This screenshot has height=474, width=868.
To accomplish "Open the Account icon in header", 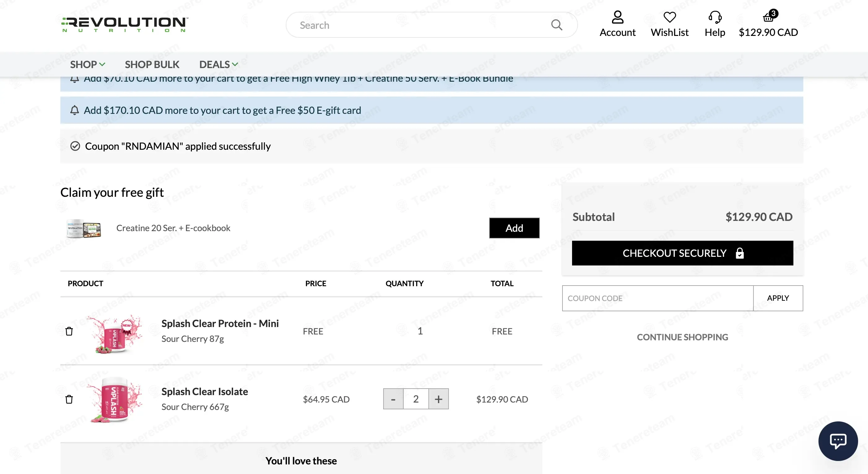I will 617,17.
